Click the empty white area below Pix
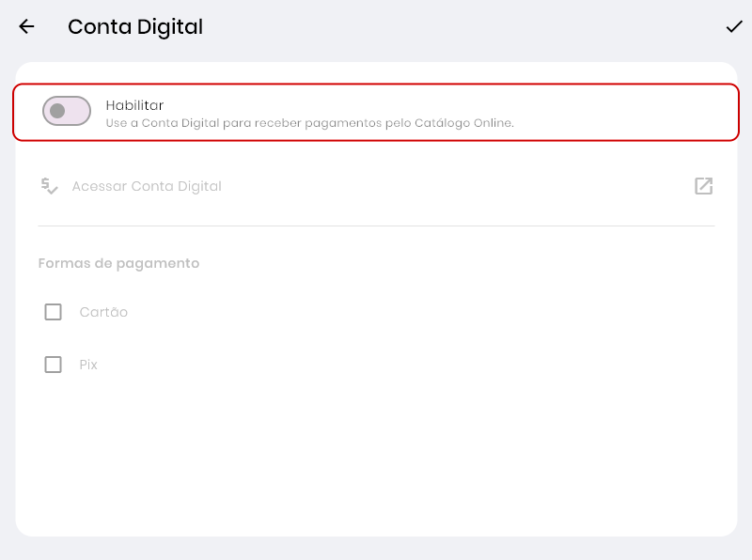 tap(376, 451)
